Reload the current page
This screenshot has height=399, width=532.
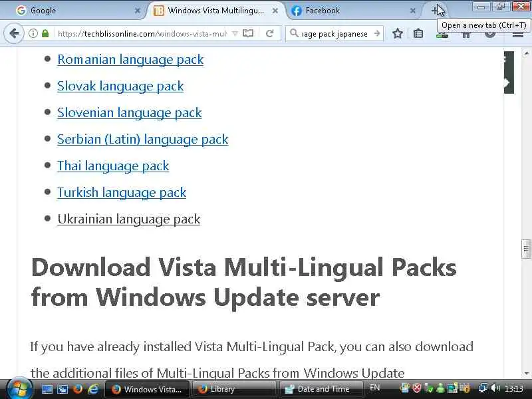(x=270, y=33)
